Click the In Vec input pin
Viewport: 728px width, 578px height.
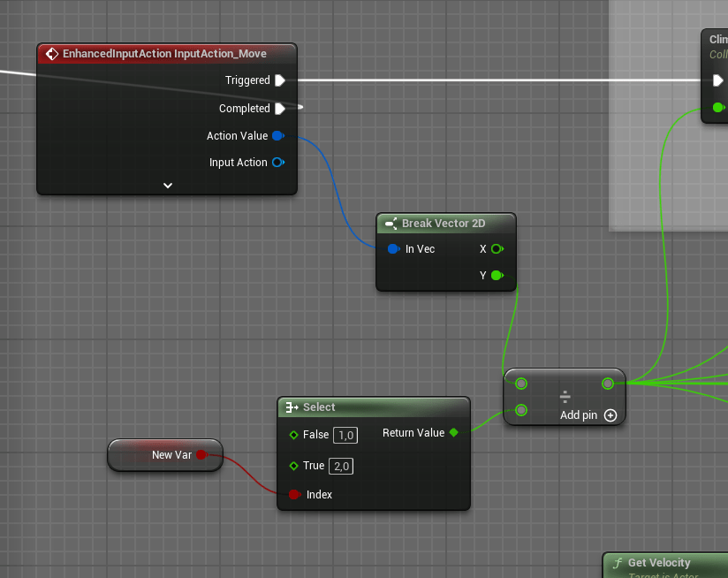[x=392, y=249]
